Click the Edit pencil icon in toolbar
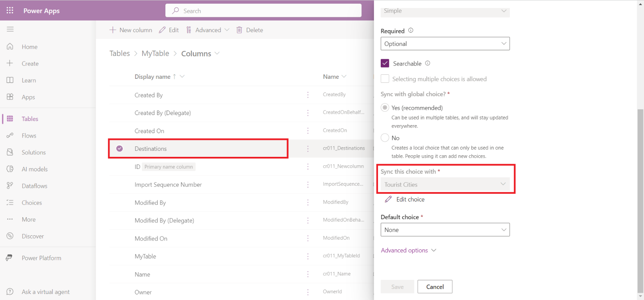The height and width of the screenshot is (300, 644). 163,30
